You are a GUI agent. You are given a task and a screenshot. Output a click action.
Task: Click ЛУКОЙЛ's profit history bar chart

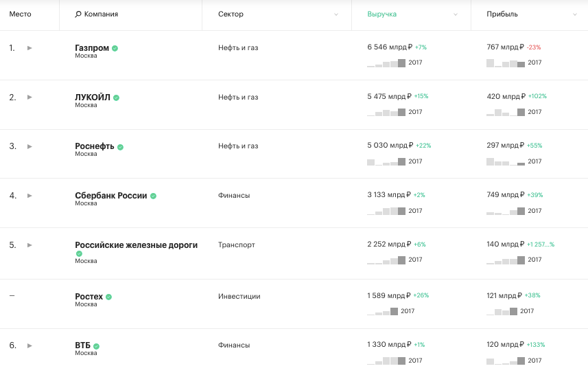tap(506, 112)
